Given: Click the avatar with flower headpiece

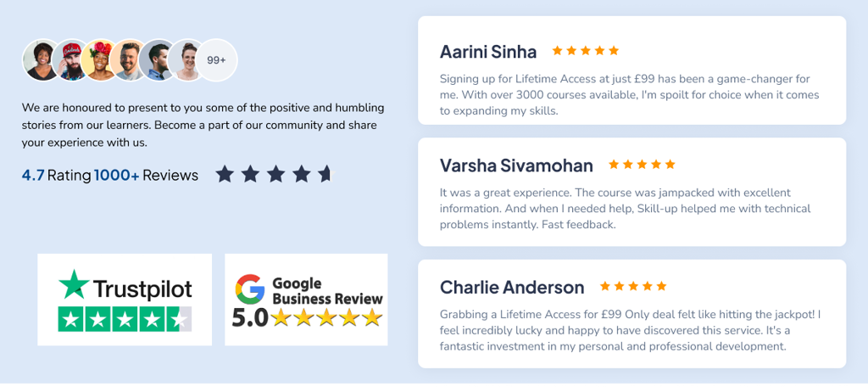Looking at the screenshot, I should tap(100, 60).
